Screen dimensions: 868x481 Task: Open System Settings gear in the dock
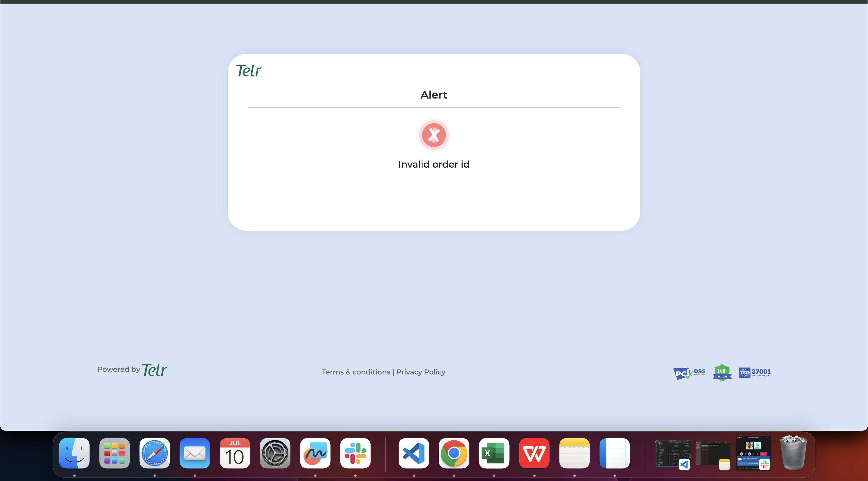tap(275, 453)
